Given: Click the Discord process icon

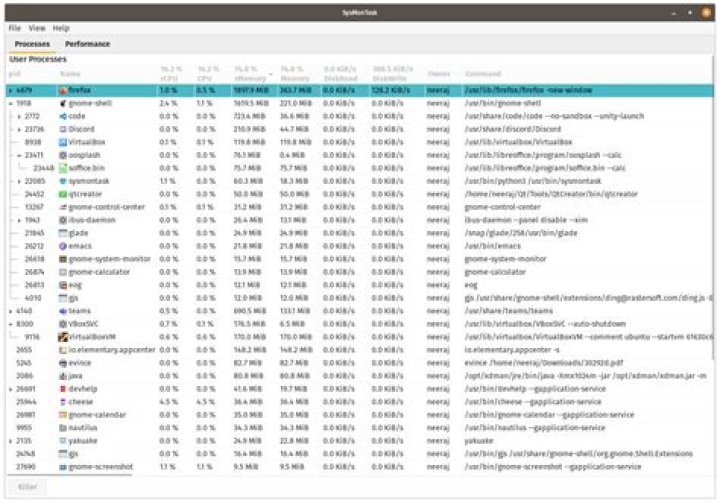Looking at the screenshot, I should pos(63,130).
